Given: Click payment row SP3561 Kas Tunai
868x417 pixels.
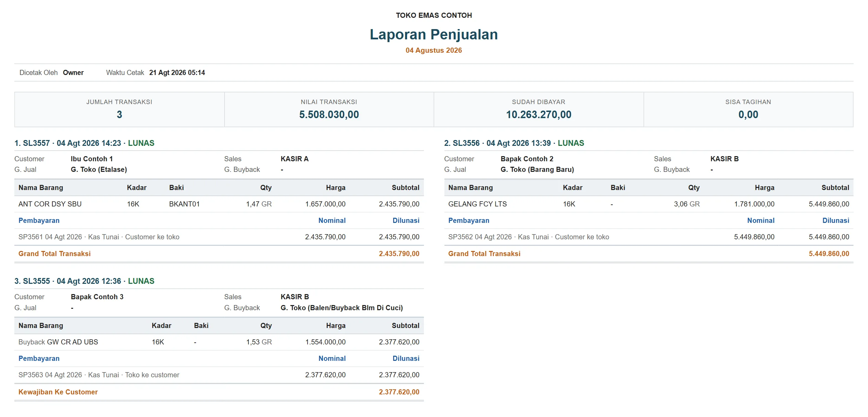Looking at the screenshot, I should (x=219, y=237).
